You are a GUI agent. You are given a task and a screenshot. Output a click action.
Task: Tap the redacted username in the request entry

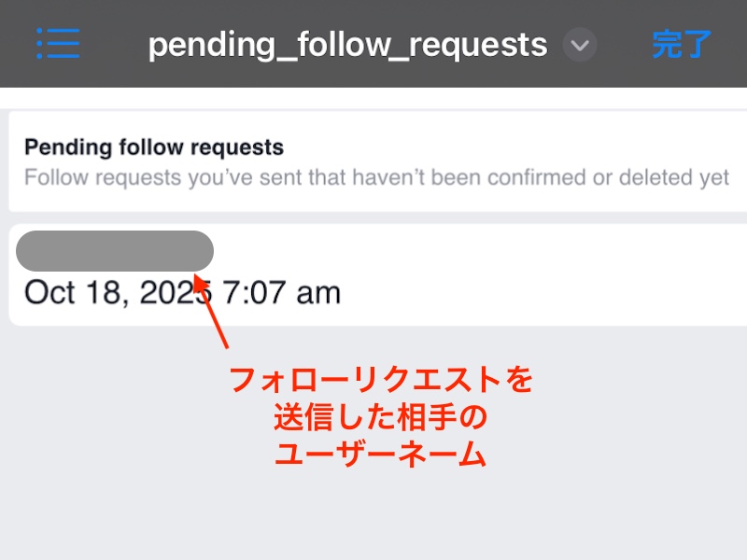[x=116, y=249]
